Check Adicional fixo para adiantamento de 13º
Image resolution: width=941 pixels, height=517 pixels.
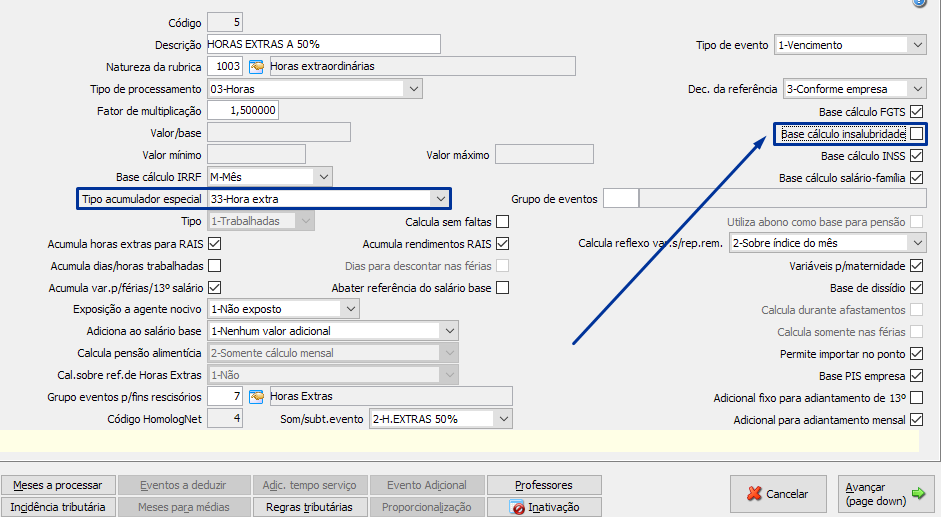916,398
